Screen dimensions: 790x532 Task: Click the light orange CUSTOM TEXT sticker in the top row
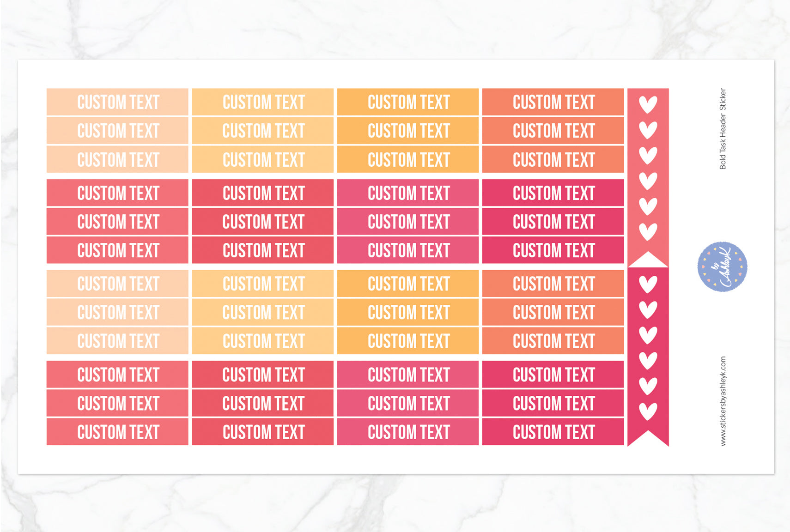click(263, 102)
